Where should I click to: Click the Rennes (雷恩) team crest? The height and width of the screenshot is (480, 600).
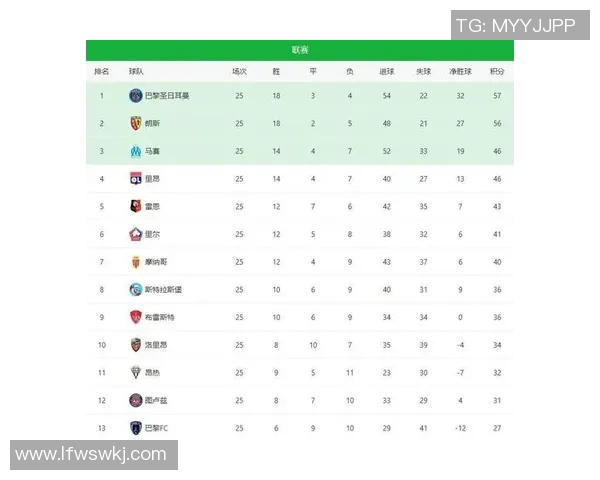(136, 207)
